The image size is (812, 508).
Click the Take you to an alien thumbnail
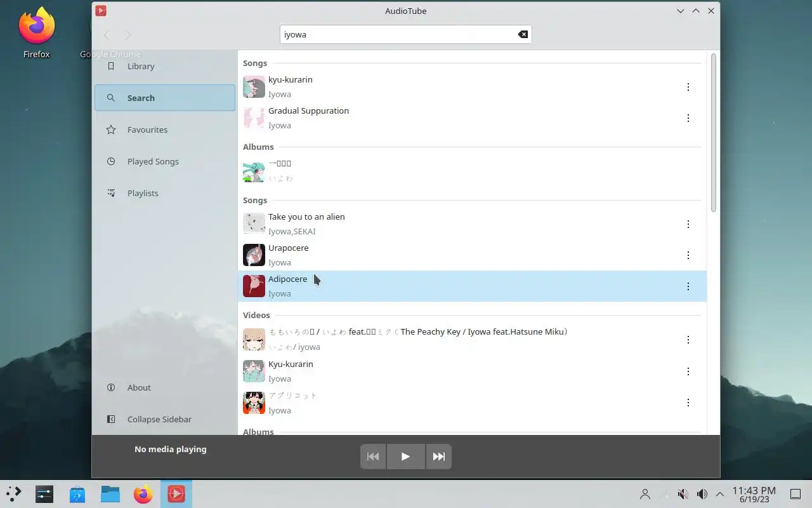click(254, 224)
